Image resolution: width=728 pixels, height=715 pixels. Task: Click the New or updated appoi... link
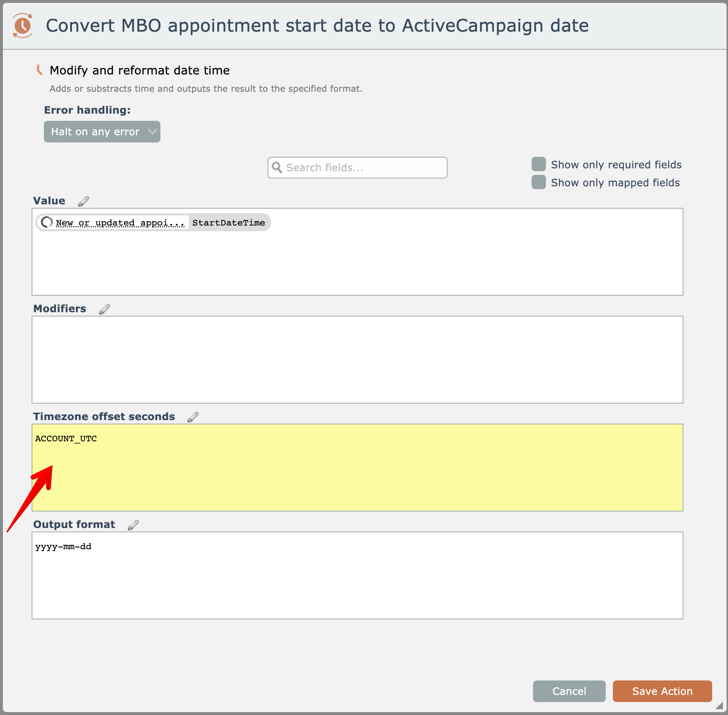coord(120,223)
